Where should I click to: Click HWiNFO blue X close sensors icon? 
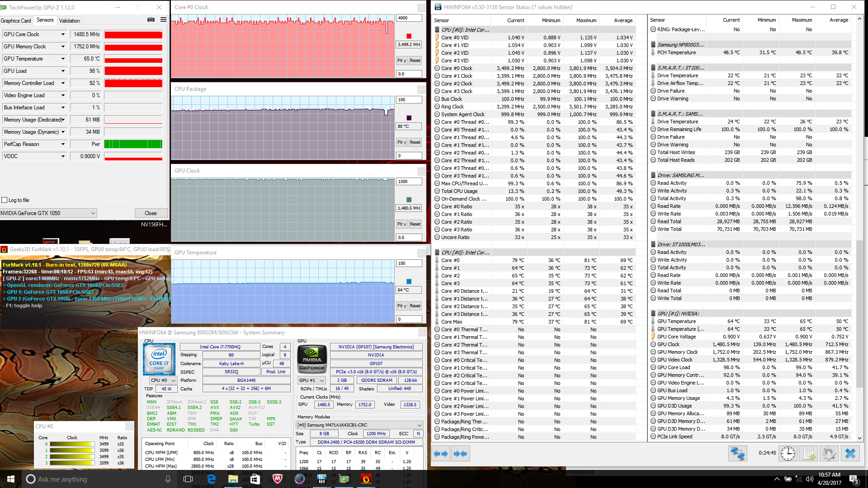pos(850,453)
